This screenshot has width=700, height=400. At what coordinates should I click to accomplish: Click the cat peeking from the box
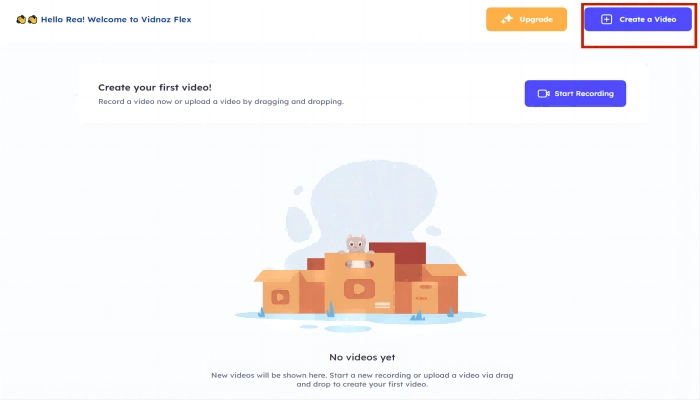point(356,244)
